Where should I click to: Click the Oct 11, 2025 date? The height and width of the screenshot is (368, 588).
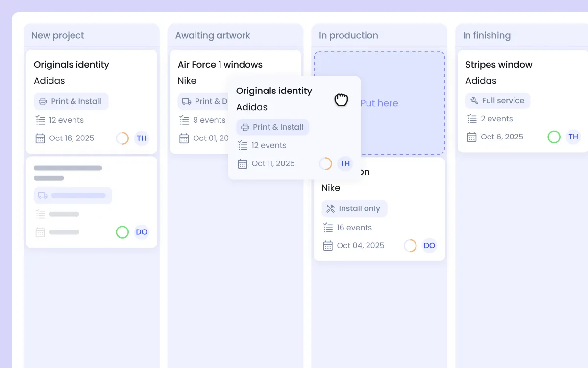(x=273, y=163)
